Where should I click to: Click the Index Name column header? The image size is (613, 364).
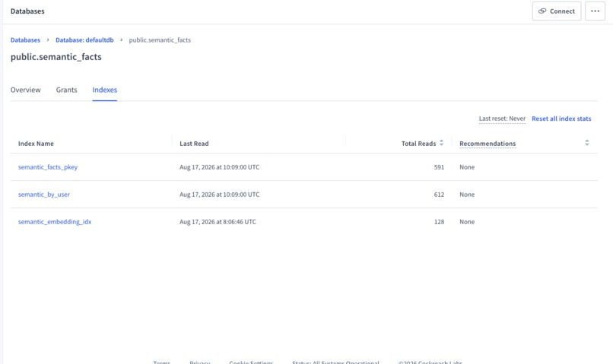click(x=36, y=144)
